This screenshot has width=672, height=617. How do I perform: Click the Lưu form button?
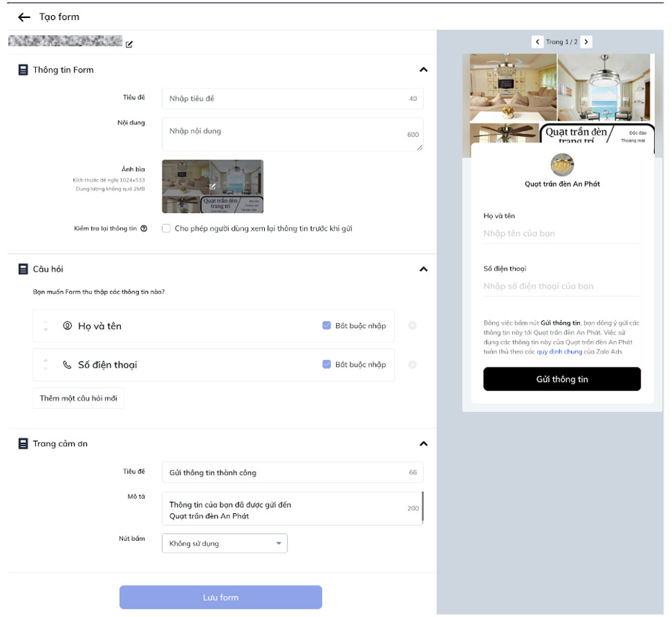(x=221, y=598)
